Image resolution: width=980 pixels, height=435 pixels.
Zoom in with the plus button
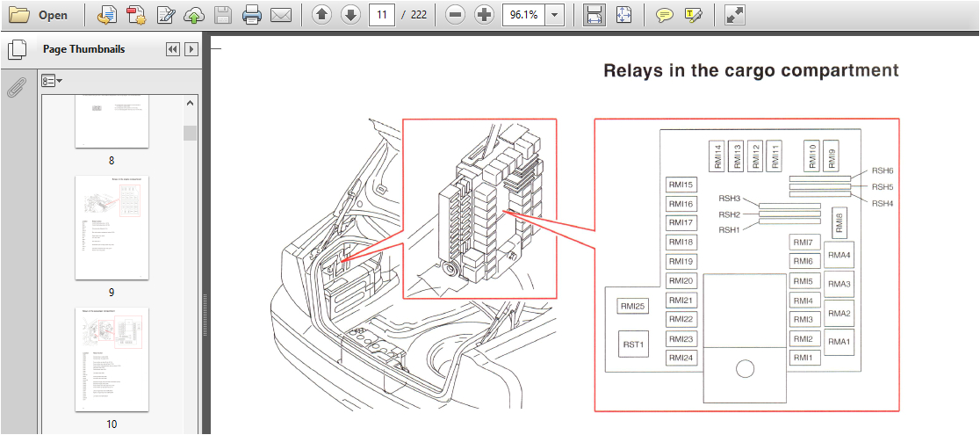coord(483,15)
